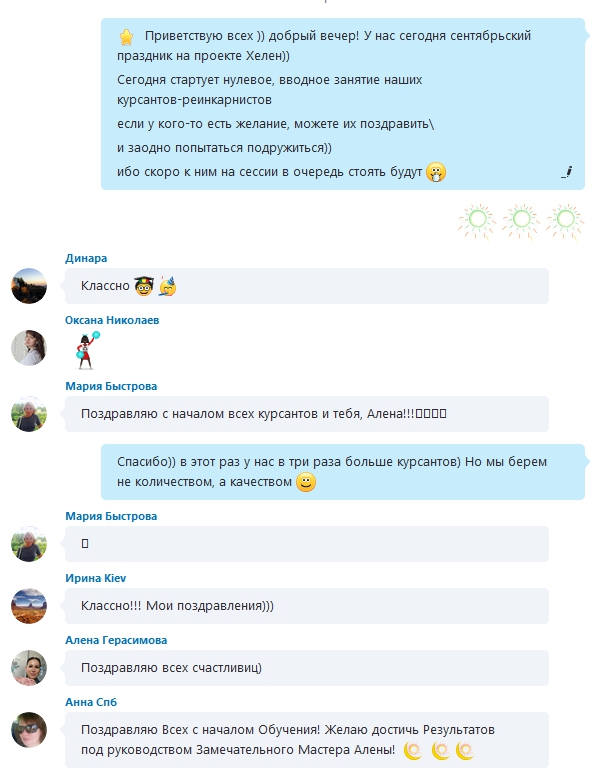Click the smiley emoji after качеством
The width and height of the screenshot is (594, 769).
click(x=306, y=482)
